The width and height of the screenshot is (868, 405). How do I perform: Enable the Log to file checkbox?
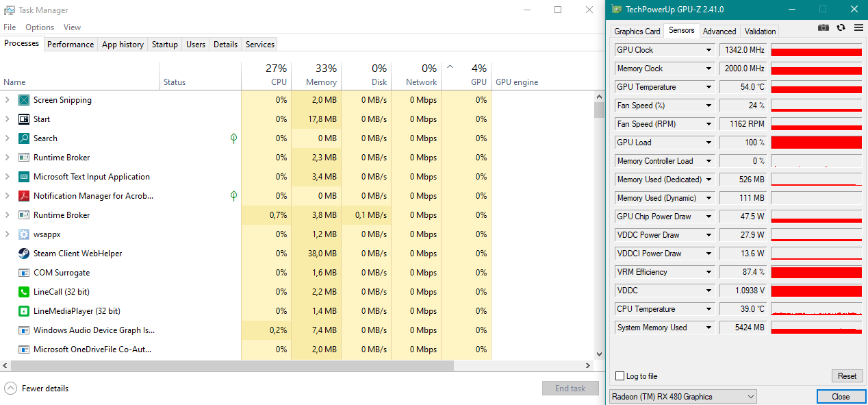(x=620, y=376)
